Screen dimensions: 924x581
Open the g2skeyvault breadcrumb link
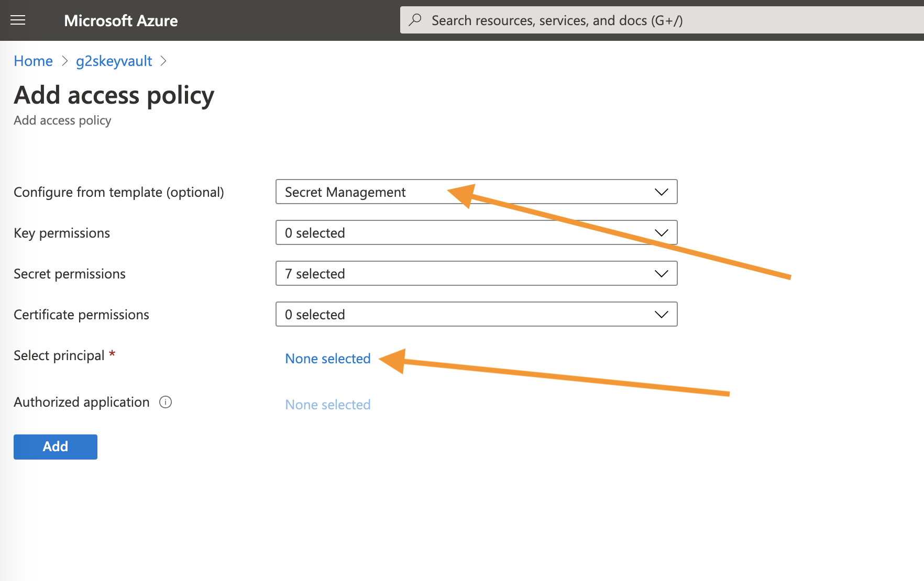tap(114, 61)
